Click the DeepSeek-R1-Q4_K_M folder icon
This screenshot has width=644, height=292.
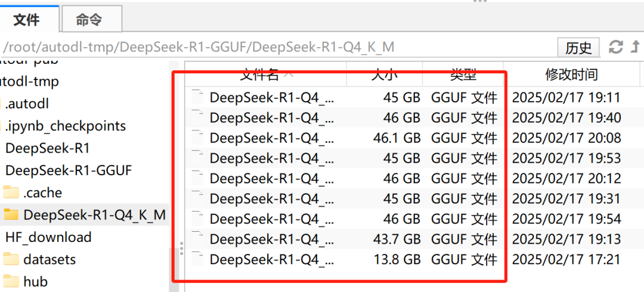11,215
